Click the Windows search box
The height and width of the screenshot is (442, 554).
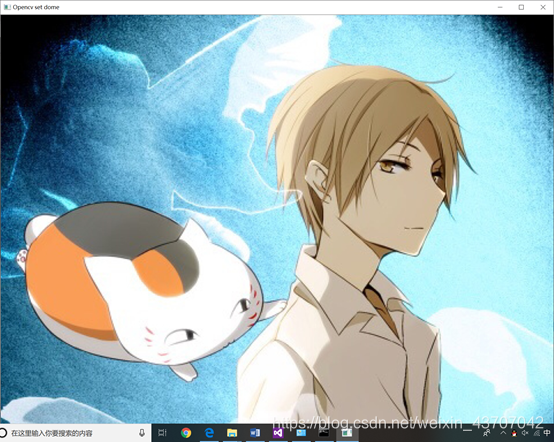pyautogui.click(x=76, y=433)
